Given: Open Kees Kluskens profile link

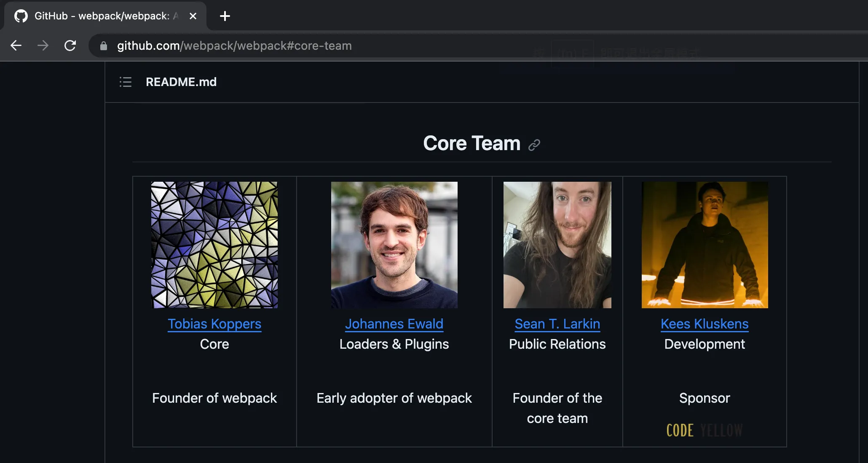Looking at the screenshot, I should coord(705,324).
